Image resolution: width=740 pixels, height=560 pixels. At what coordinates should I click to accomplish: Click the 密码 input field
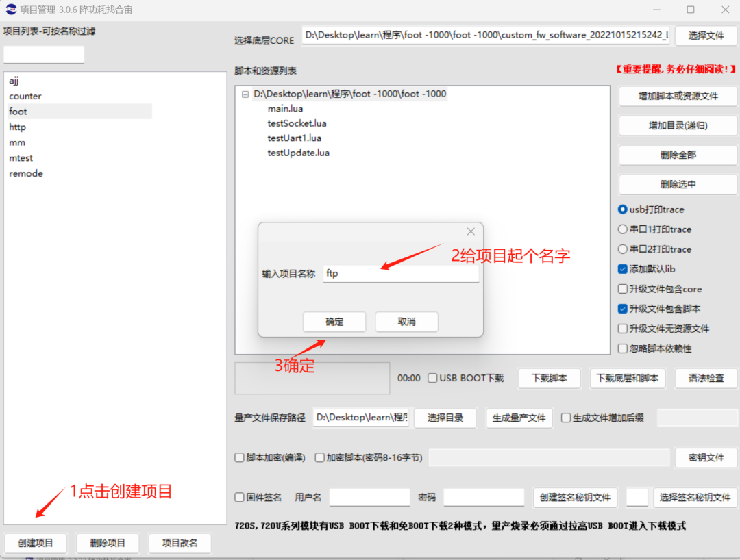[484, 497]
